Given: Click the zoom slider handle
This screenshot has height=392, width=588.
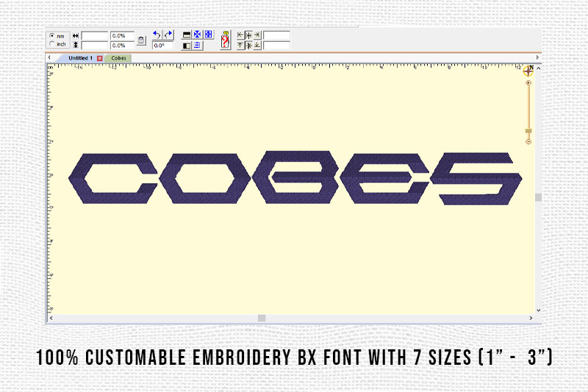Looking at the screenshot, I should pyautogui.click(x=528, y=130).
